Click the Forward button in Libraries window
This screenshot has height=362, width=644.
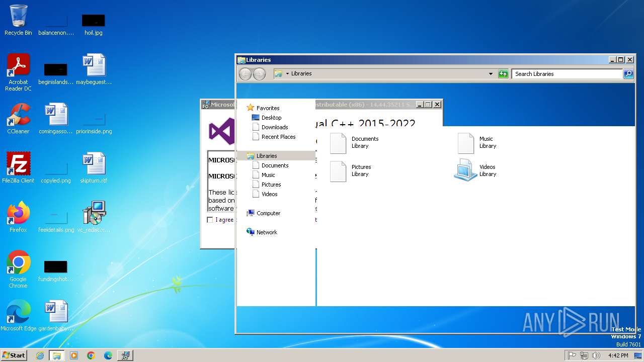(x=259, y=74)
